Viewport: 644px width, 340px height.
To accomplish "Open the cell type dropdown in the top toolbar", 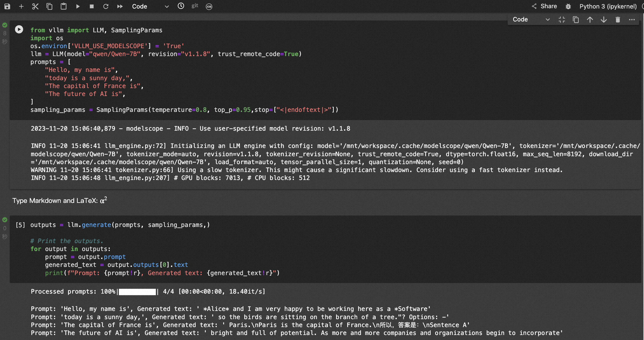I will [150, 6].
